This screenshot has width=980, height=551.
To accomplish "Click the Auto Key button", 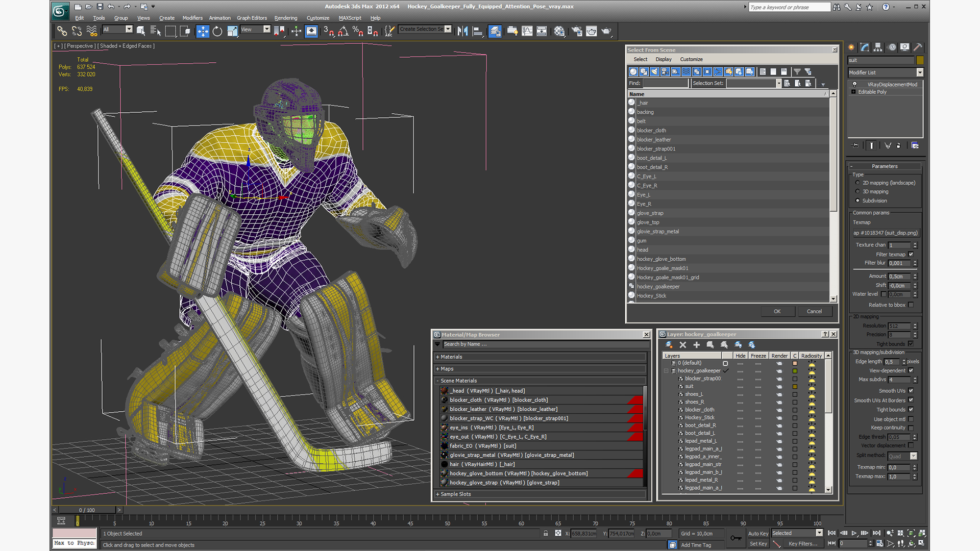I will point(758,534).
